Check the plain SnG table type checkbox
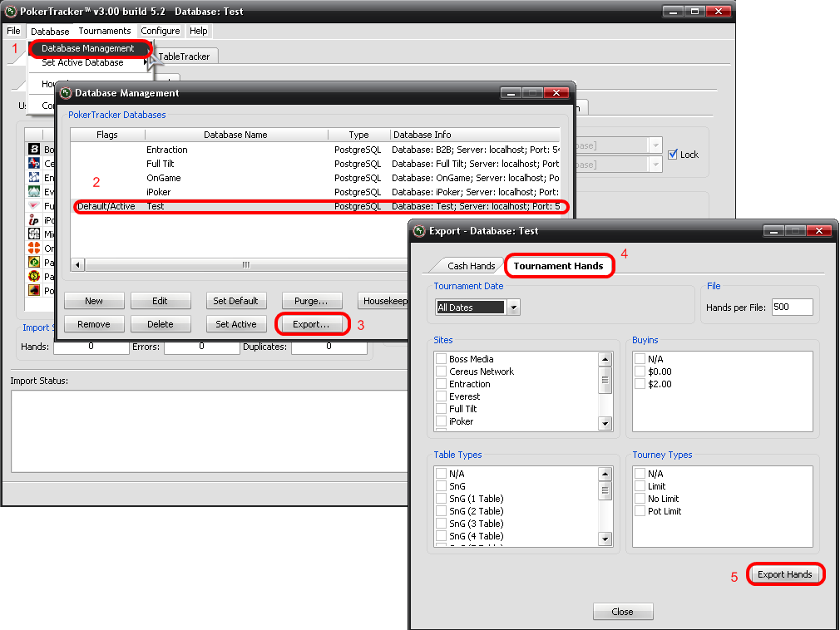The height and width of the screenshot is (630, 840). pyautogui.click(x=442, y=486)
